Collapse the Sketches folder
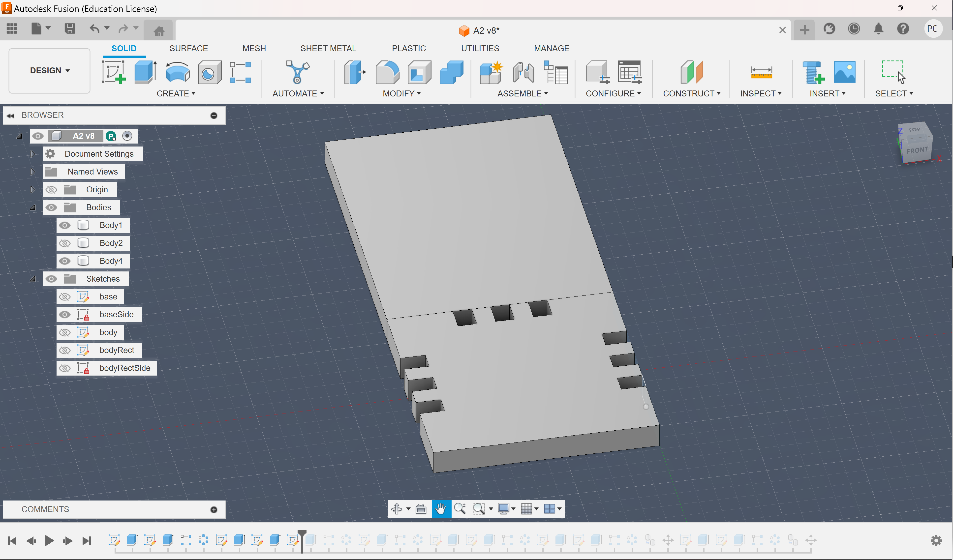Image resolution: width=953 pixels, height=560 pixels. tap(33, 279)
